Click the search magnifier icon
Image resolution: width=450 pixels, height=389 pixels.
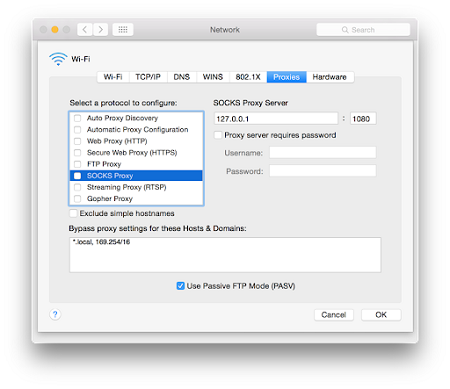[345, 30]
